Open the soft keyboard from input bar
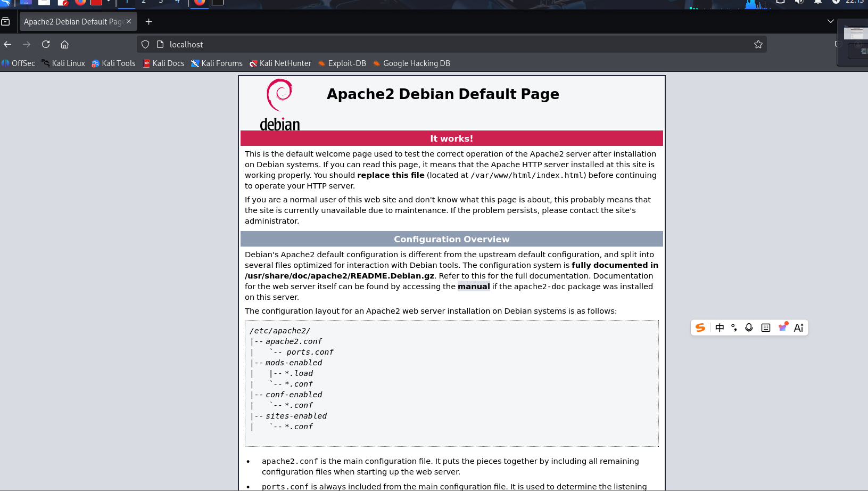 (x=766, y=328)
